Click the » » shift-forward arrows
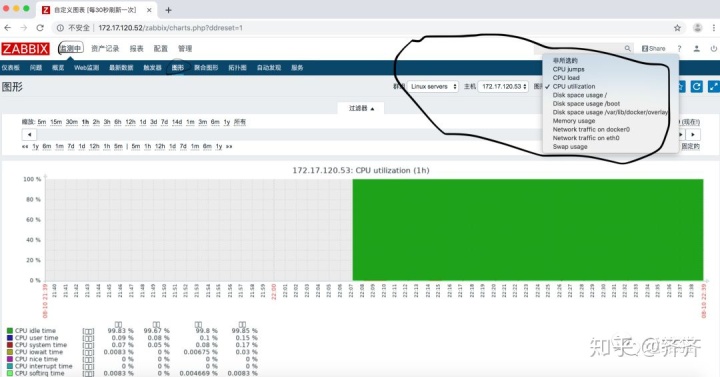The height and width of the screenshot is (377, 720). 229,146
